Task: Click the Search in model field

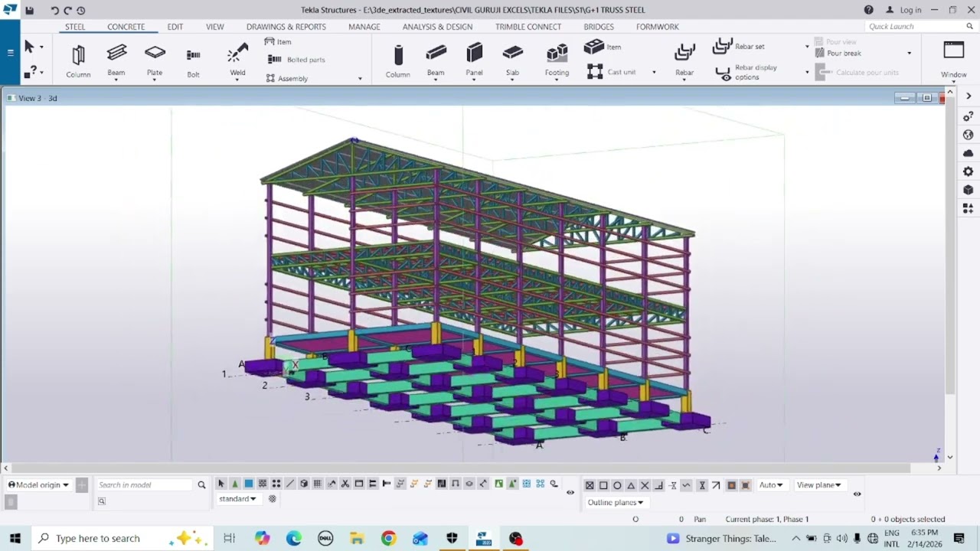Action: coord(144,484)
